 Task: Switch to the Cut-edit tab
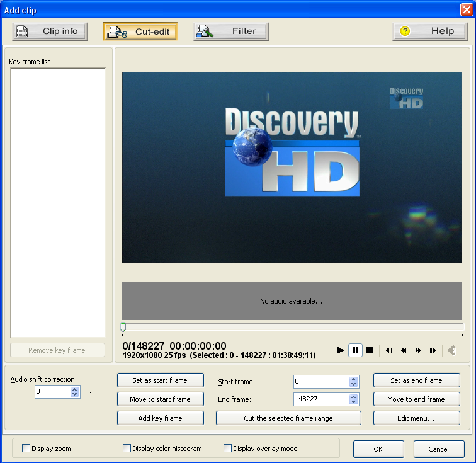pos(140,31)
